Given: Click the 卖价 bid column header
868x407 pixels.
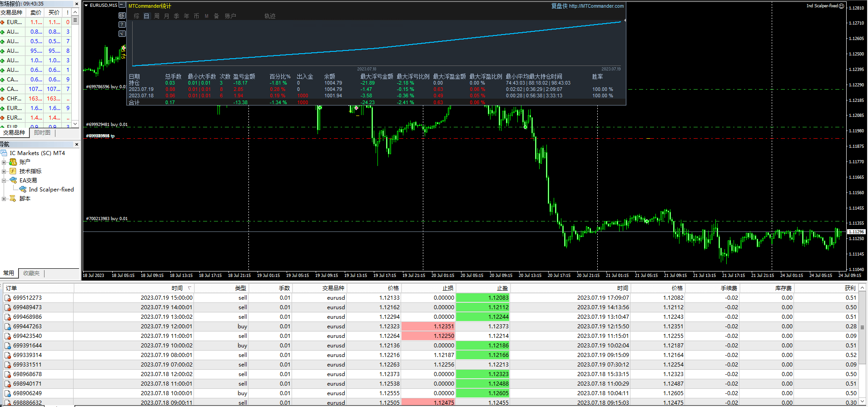Looking at the screenshot, I should (x=35, y=13).
